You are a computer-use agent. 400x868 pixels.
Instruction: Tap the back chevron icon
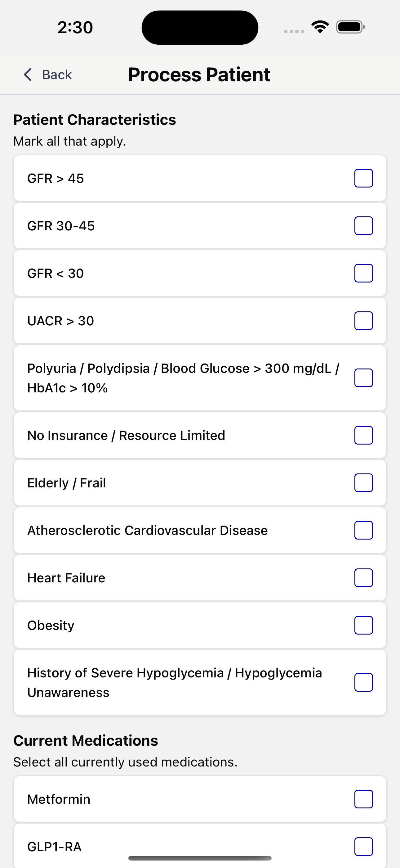[28, 75]
